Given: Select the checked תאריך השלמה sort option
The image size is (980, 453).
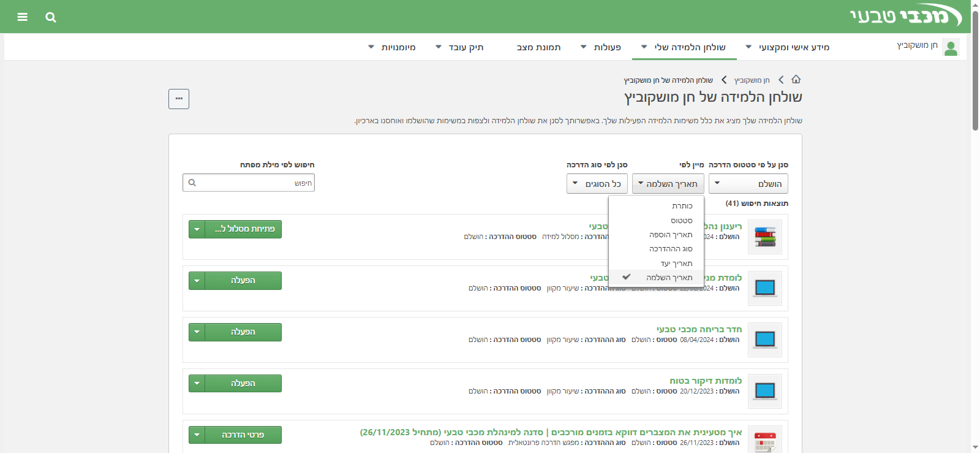Looking at the screenshot, I should point(669,278).
